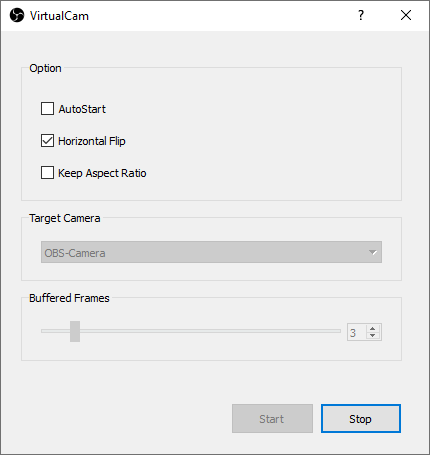Close the VirtualCam dialog window
The image size is (430, 455).
[406, 15]
